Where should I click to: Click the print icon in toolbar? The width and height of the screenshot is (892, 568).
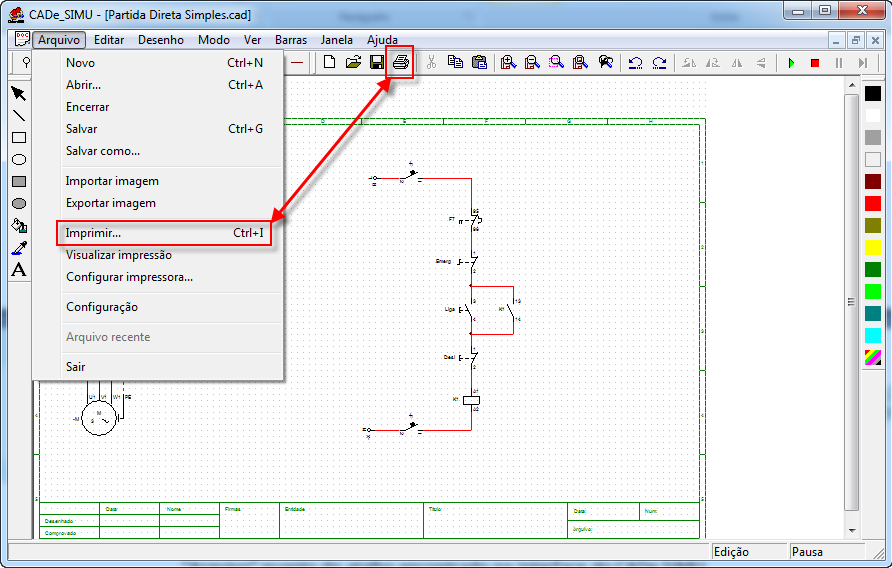(400, 62)
